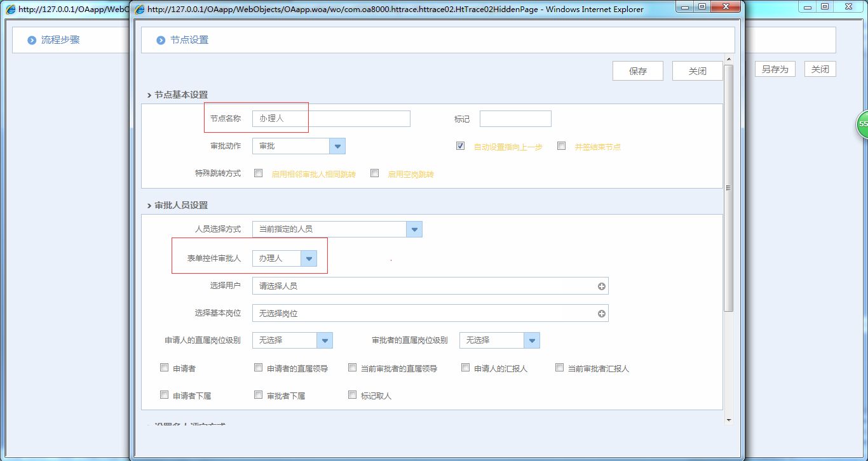
Task: Check 启用相邻审批人相同跳转
Action: tap(257, 173)
